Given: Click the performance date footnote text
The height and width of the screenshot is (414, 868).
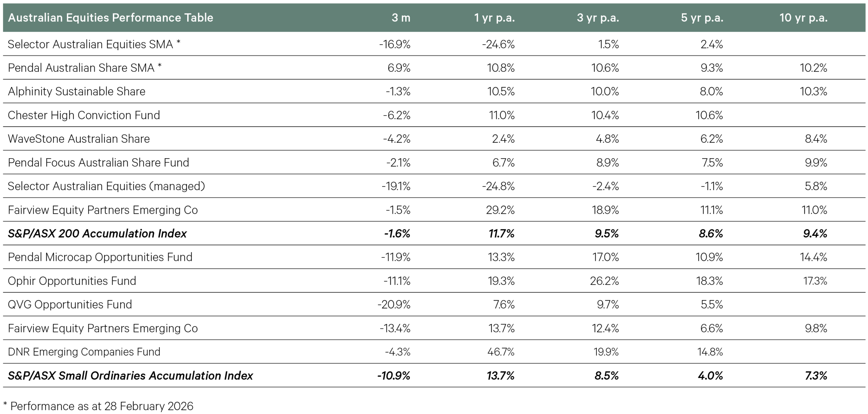Looking at the screenshot, I should (x=98, y=406).
